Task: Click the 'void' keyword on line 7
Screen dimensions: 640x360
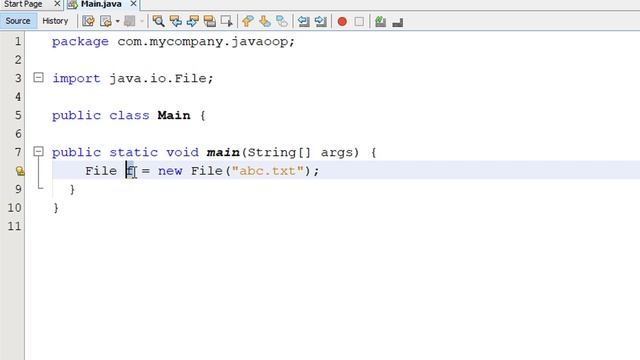Action: click(182, 152)
